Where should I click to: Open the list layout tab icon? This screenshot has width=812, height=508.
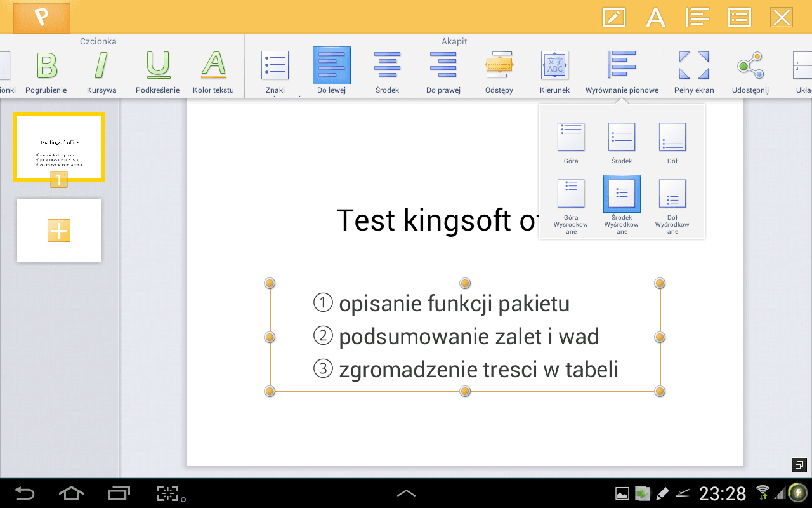(x=740, y=17)
